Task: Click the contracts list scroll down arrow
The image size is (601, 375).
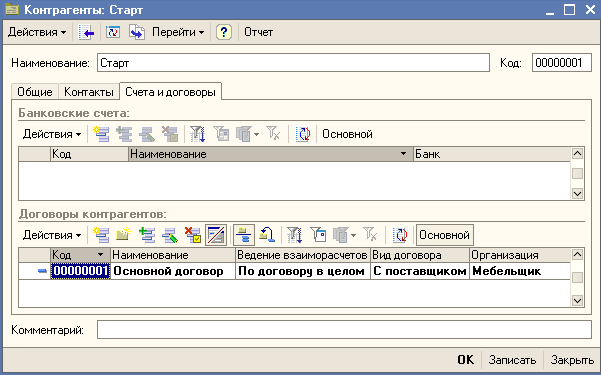Action: coord(577,300)
